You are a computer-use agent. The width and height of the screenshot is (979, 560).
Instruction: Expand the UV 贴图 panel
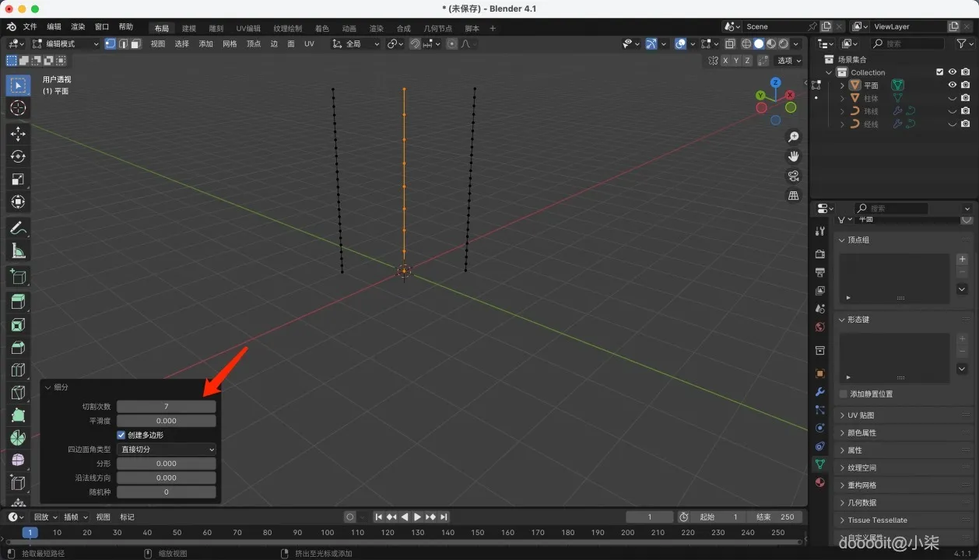[861, 415]
